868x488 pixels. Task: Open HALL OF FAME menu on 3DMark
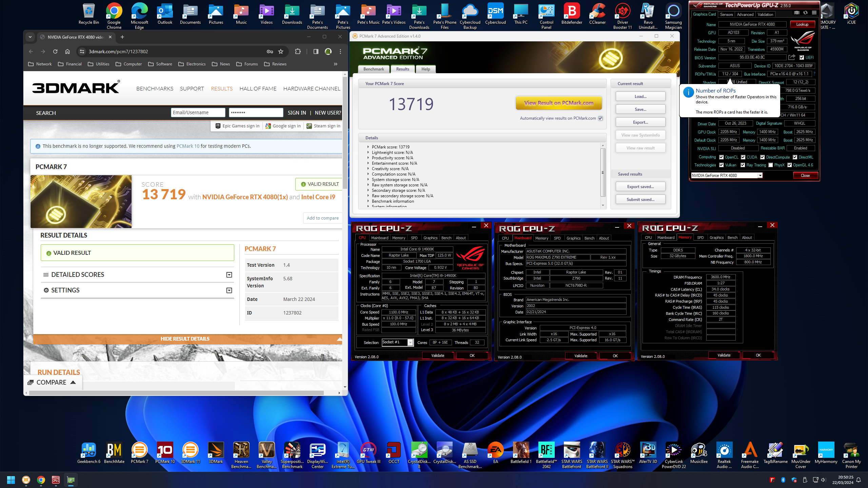point(258,89)
